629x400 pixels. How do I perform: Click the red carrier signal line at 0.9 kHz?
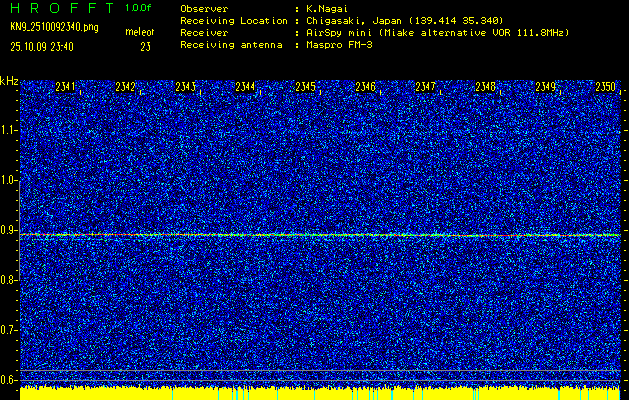(60, 235)
